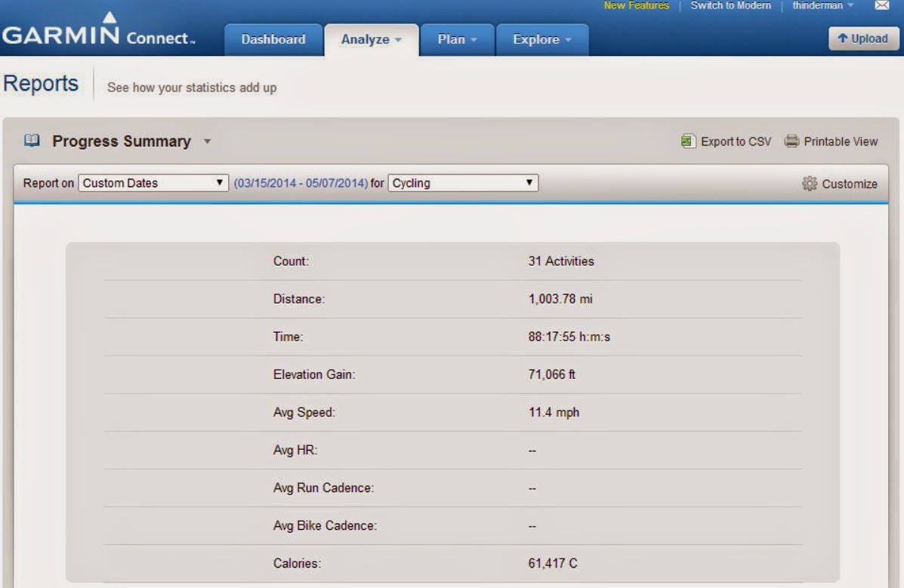Open the Cycling activity type dropdown
This screenshot has width=904, height=588.
(463, 183)
